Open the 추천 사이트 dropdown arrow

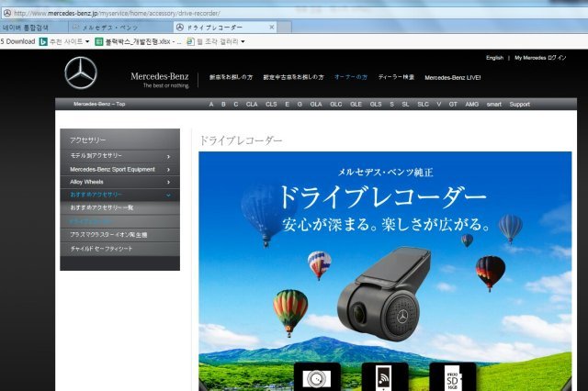click(87, 41)
